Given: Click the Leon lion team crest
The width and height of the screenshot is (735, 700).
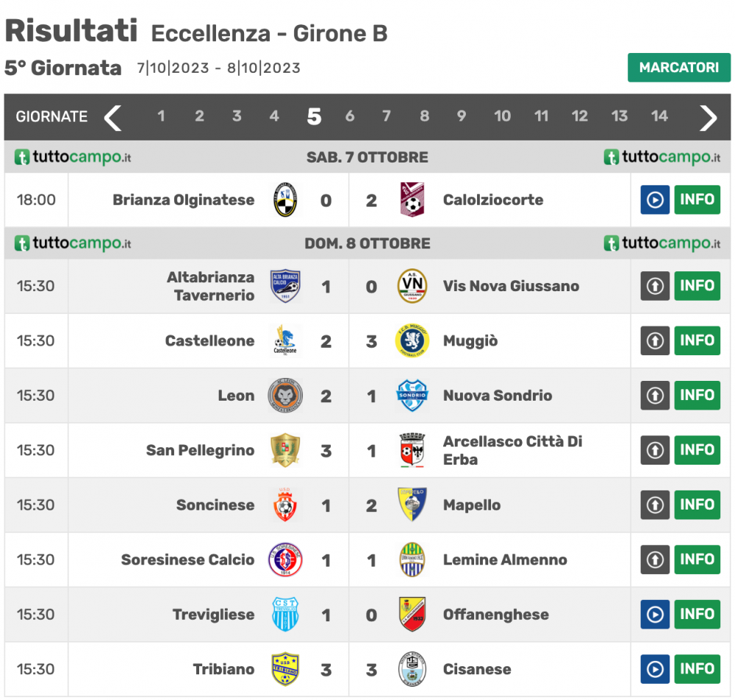Looking at the screenshot, I should [285, 396].
